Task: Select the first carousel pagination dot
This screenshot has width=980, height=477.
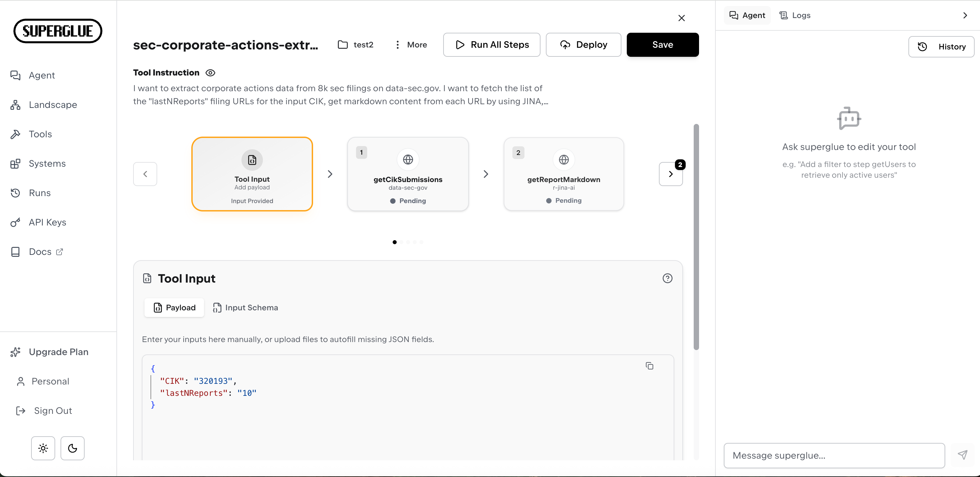Action: coord(395,242)
